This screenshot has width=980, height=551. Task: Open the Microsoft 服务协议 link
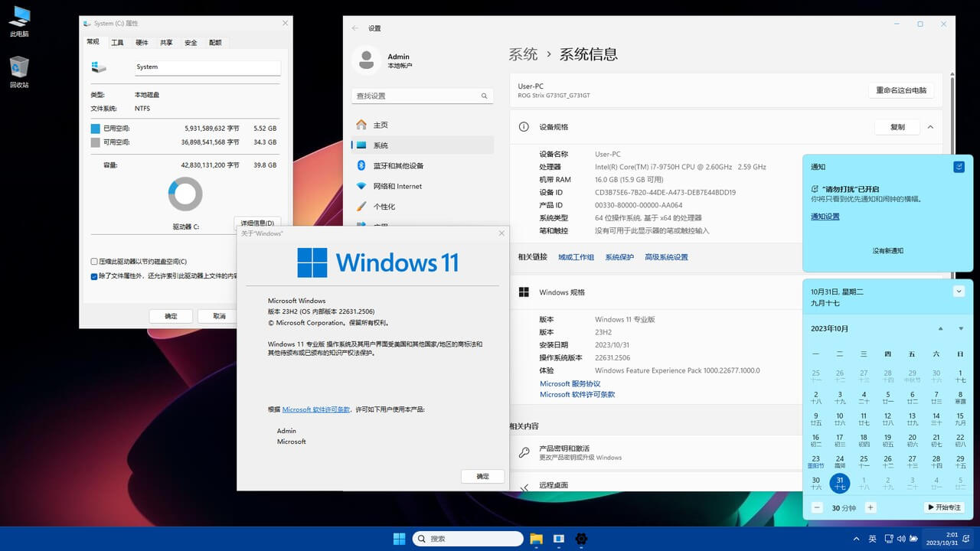point(570,383)
